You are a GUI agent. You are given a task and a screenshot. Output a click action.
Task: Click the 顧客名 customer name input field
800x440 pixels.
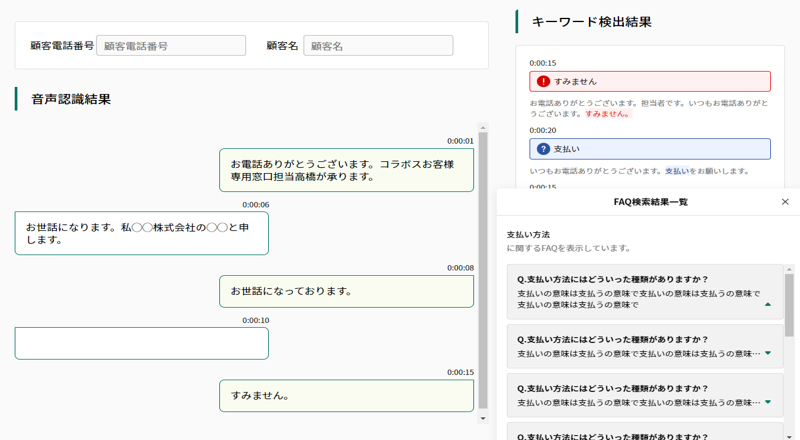(x=378, y=45)
